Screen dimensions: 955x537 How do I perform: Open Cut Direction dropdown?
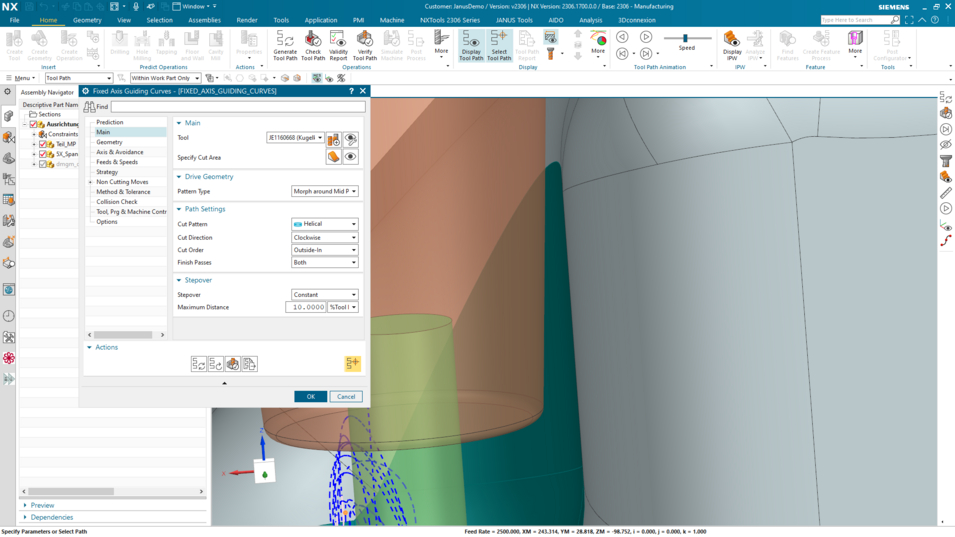coord(325,237)
